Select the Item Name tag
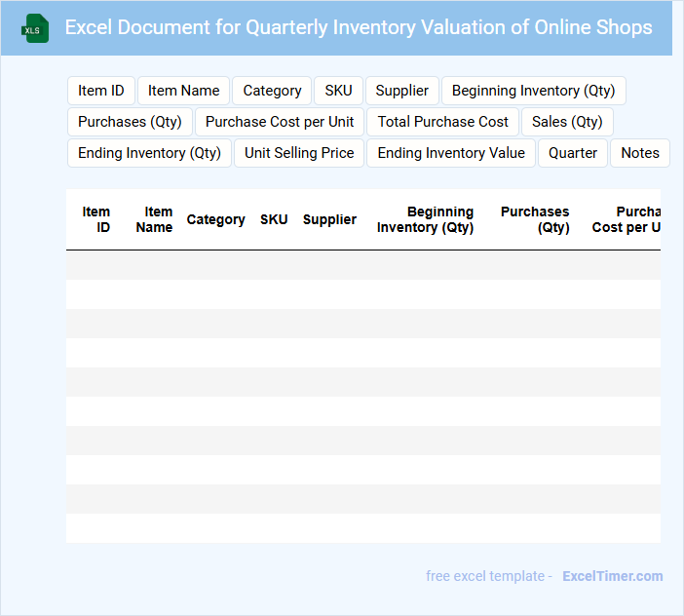The width and height of the screenshot is (684, 616). (183, 91)
